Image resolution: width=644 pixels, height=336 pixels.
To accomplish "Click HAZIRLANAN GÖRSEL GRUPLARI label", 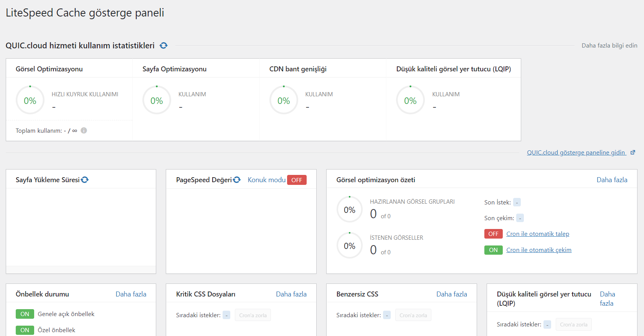I will point(412,201).
